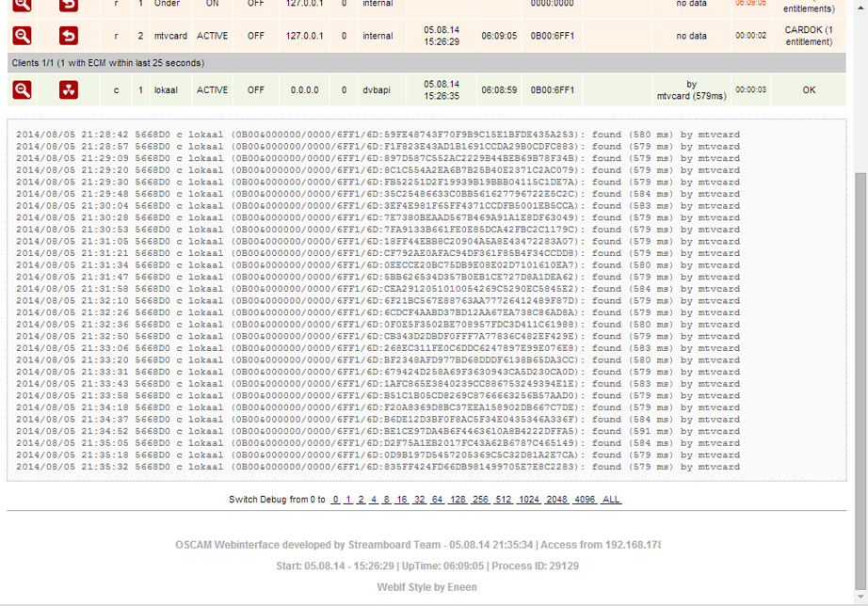This screenshot has width=868, height=606.
Task: Select log line timestamped 21:31:58
Action: pyautogui.click(x=378, y=289)
